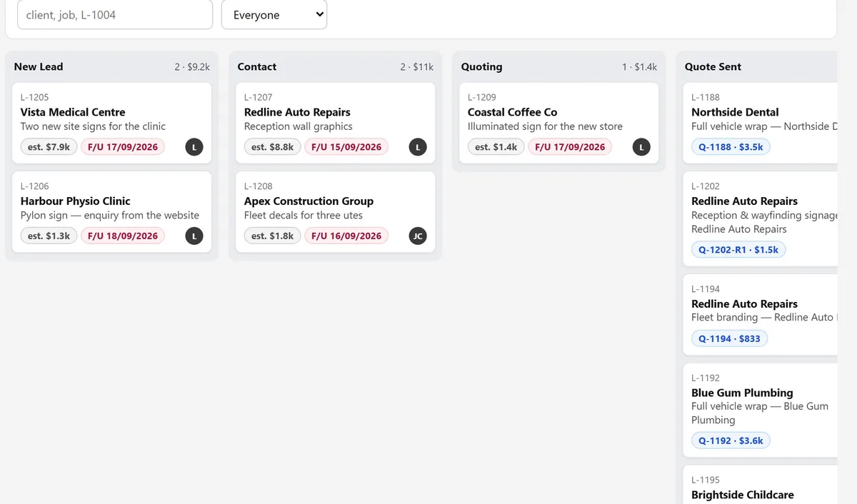Open the Q-1194 · $833 quote chip

coord(729,338)
